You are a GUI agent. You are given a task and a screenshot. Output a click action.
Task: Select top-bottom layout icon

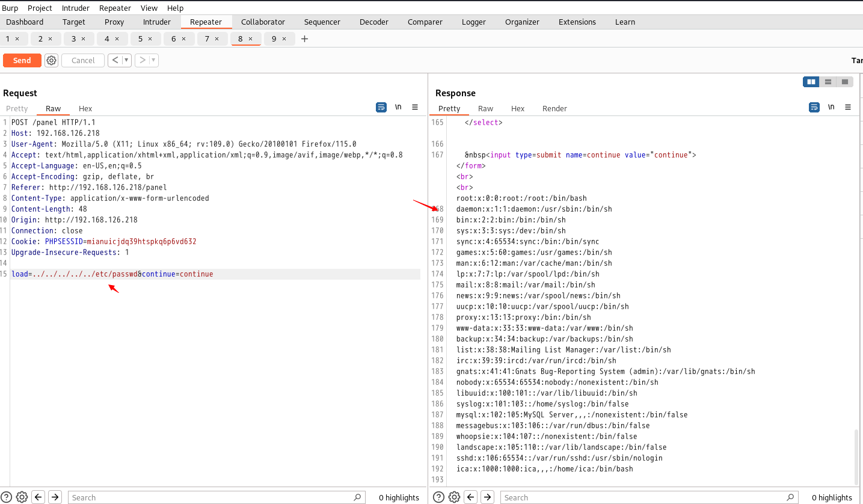point(828,82)
